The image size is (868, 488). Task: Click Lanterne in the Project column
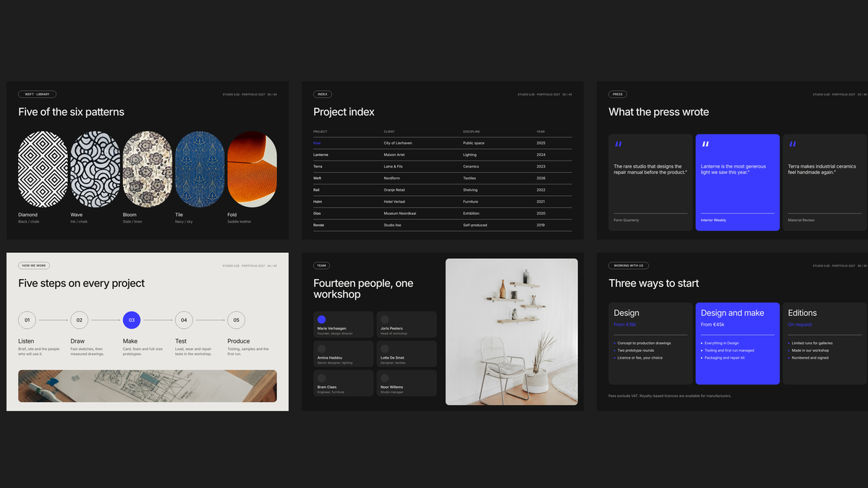321,155
